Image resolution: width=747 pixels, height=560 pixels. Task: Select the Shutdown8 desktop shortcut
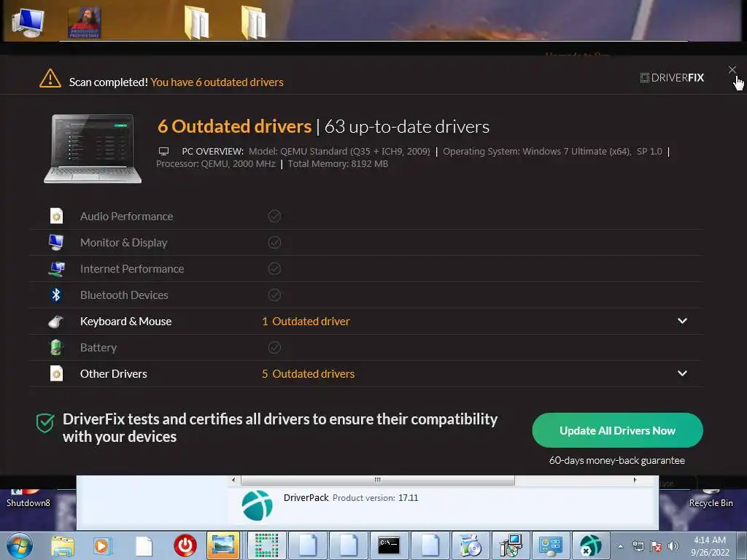(x=28, y=499)
